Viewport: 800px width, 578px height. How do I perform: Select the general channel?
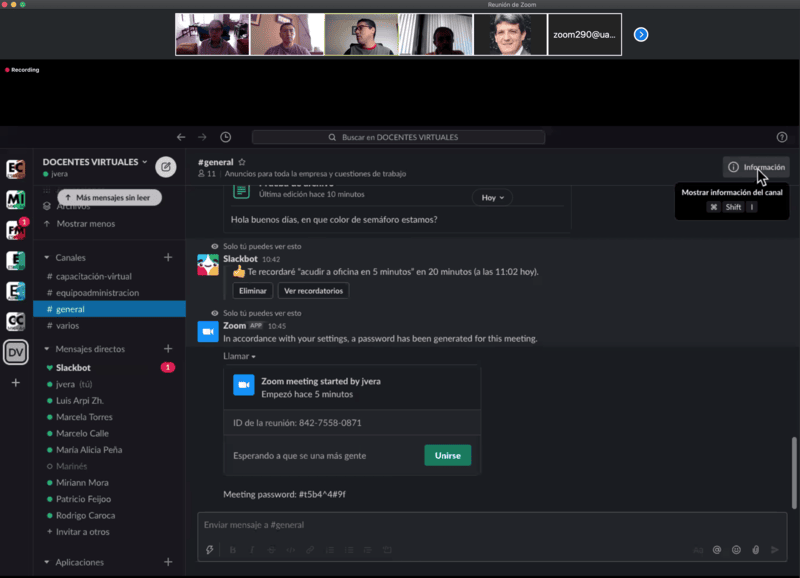(109, 309)
